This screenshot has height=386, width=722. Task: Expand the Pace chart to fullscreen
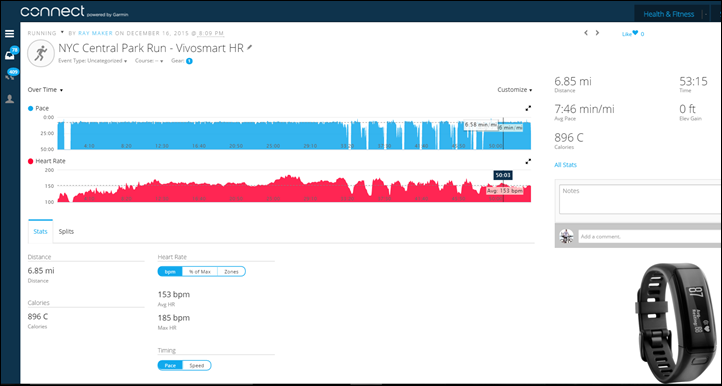tap(528, 108)
